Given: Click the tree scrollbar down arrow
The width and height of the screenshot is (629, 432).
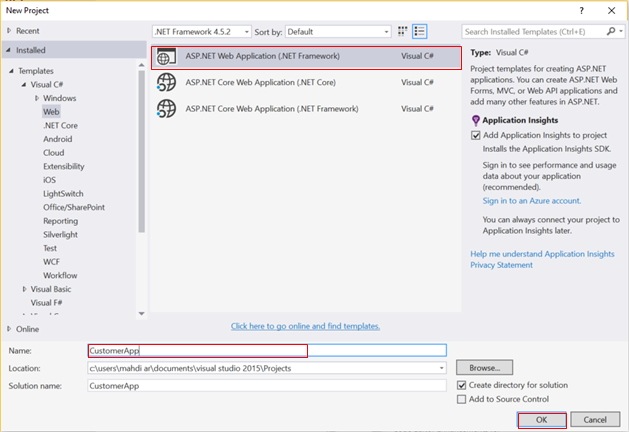Looking at the screenshot, I should [x=141, y=314].
